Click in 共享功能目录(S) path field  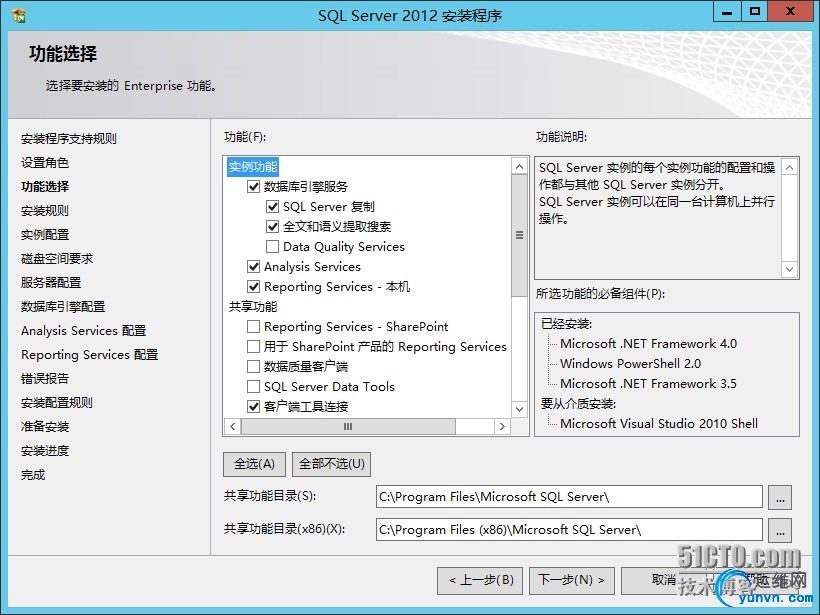click(569, 497)
